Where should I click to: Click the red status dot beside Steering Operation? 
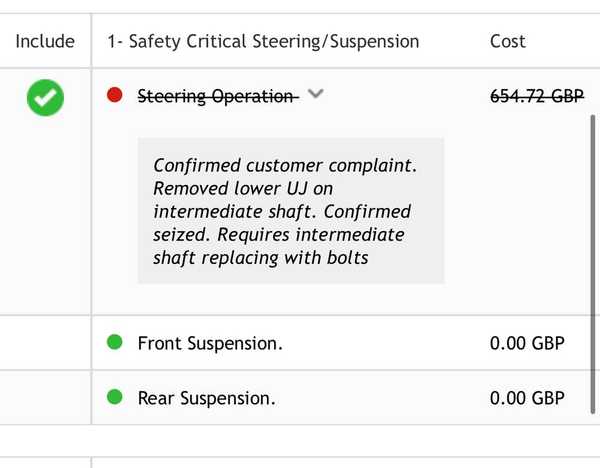pos(114,95)
